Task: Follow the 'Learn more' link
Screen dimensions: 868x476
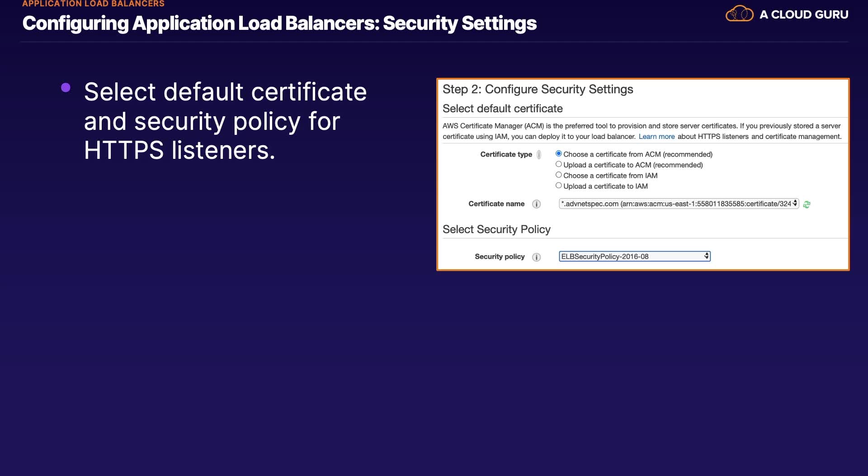Action: click(x=656, y=137)
